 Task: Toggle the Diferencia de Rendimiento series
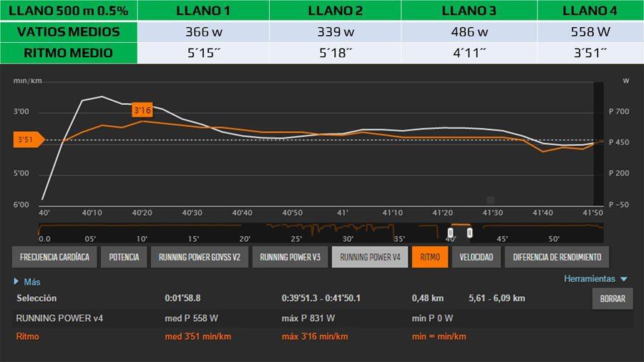[557, 258]
